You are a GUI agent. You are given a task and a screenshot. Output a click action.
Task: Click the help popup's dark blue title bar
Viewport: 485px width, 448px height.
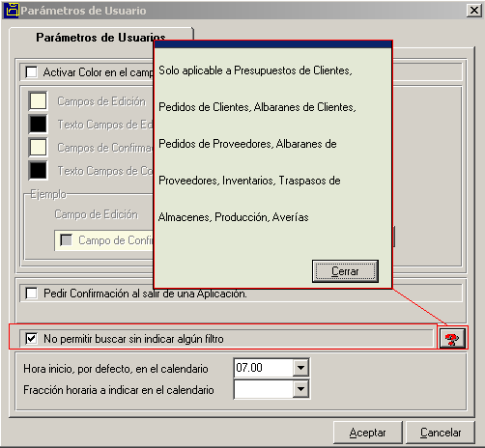[x=273, y=44]
